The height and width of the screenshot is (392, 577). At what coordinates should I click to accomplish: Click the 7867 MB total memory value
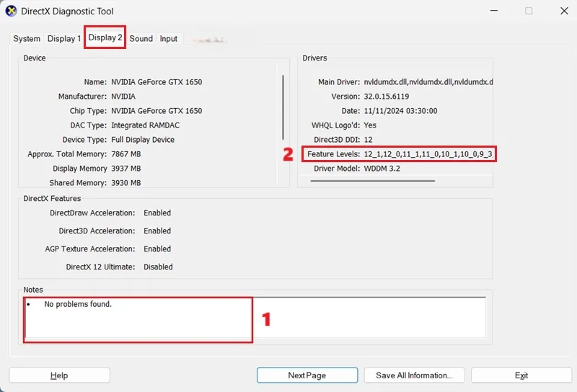(x=126, y=154)
